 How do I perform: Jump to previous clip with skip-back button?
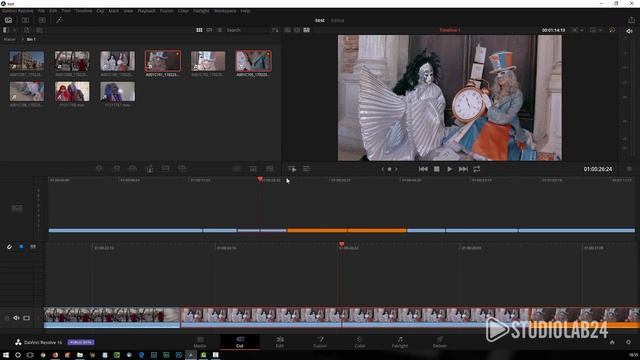tap(423, 169)
